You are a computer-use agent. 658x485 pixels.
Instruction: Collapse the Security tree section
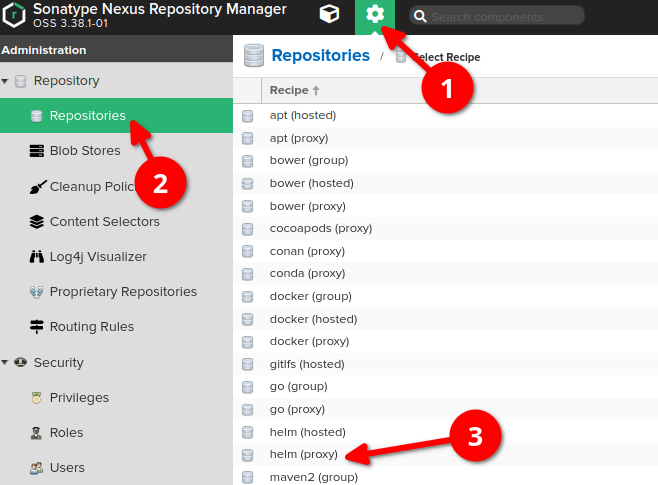point(5,362)
